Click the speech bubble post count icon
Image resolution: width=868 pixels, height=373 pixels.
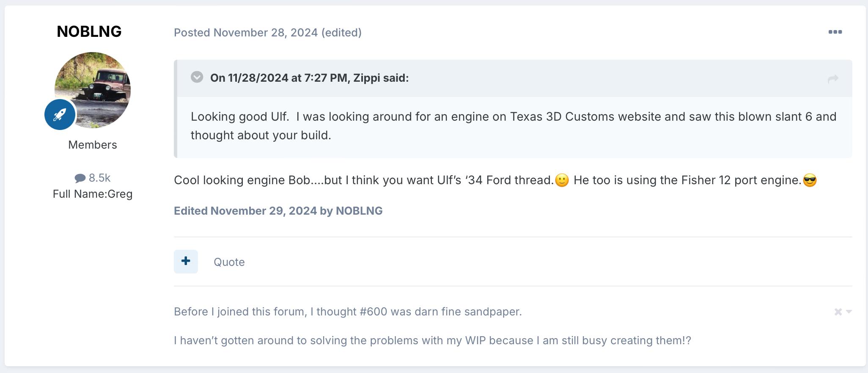(x=80, y=178)
